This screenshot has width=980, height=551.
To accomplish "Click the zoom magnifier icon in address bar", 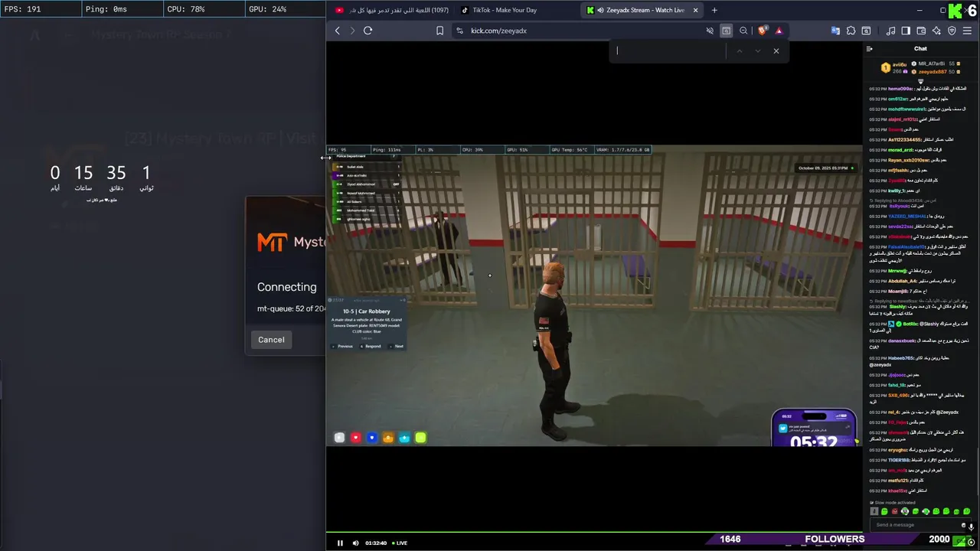I will (x=743, y=31).
